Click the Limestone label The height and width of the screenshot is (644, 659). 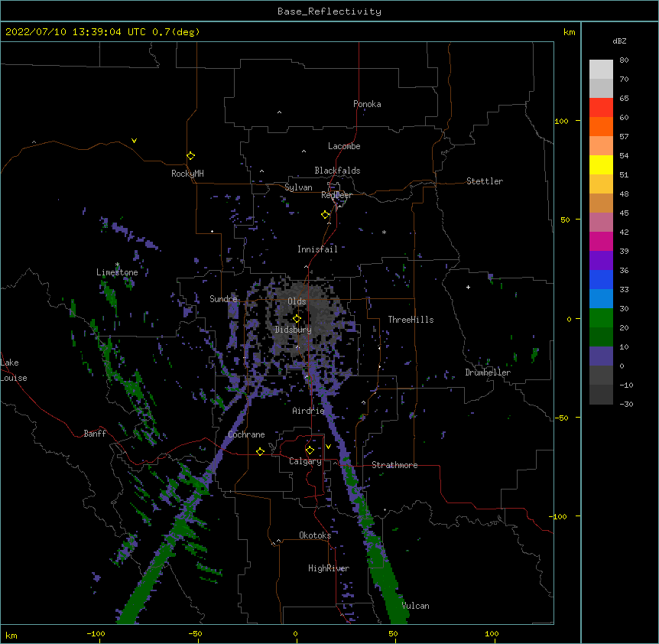(117, 272)
